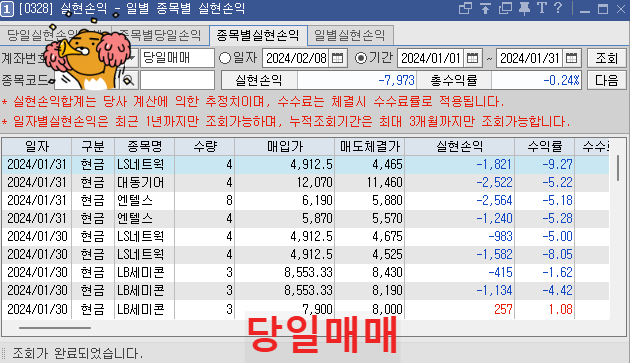Viewport: 630px width, 363px height.
Task: Open calendar picker for start date 2024/01/01
Action: pyautogui.click(x=472, y=58)
